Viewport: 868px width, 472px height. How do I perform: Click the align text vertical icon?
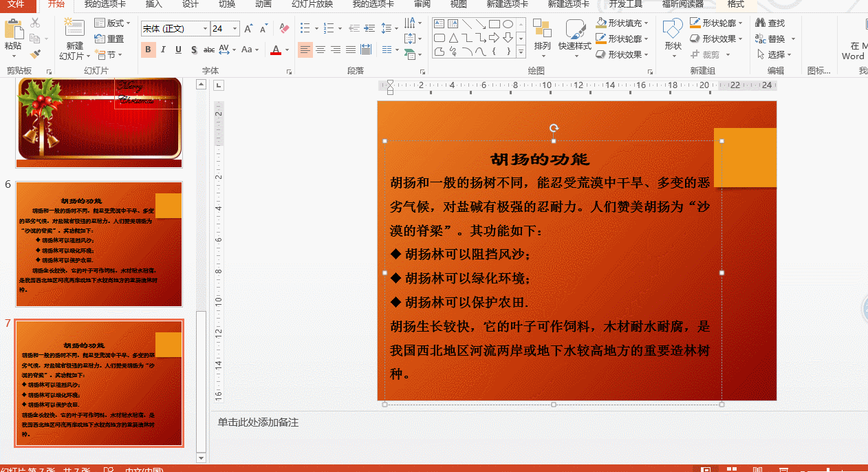pyautogui.click(x=411, y=39)
